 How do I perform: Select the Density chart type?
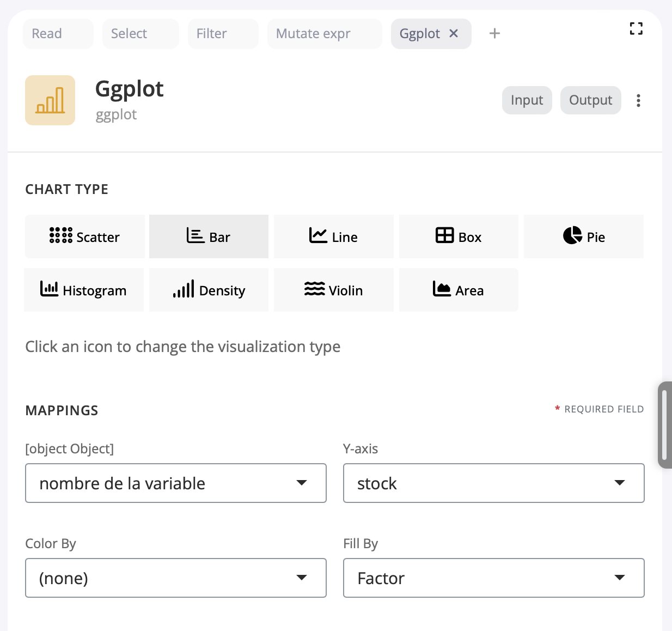(x=209, y=290)
